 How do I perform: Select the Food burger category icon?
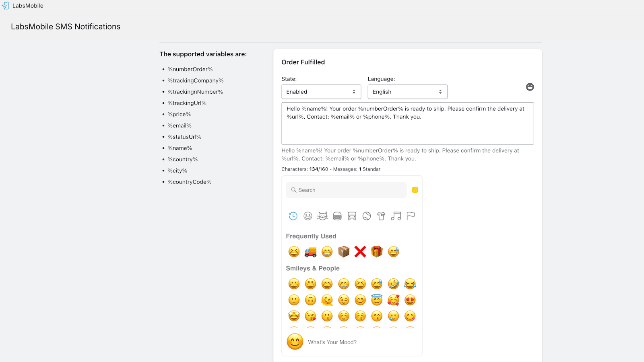point(337,216)
